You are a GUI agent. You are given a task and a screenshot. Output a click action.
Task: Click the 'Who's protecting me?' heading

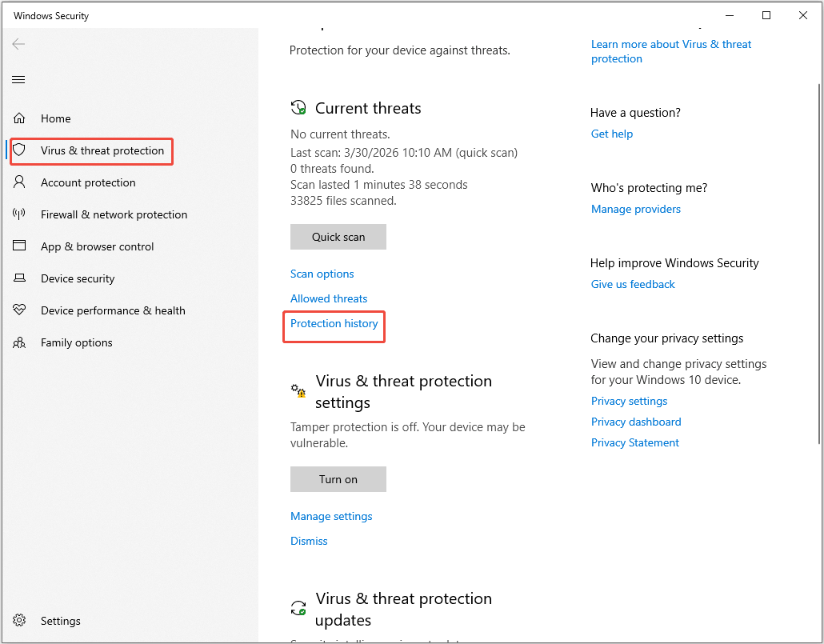(x=649, y=188)
